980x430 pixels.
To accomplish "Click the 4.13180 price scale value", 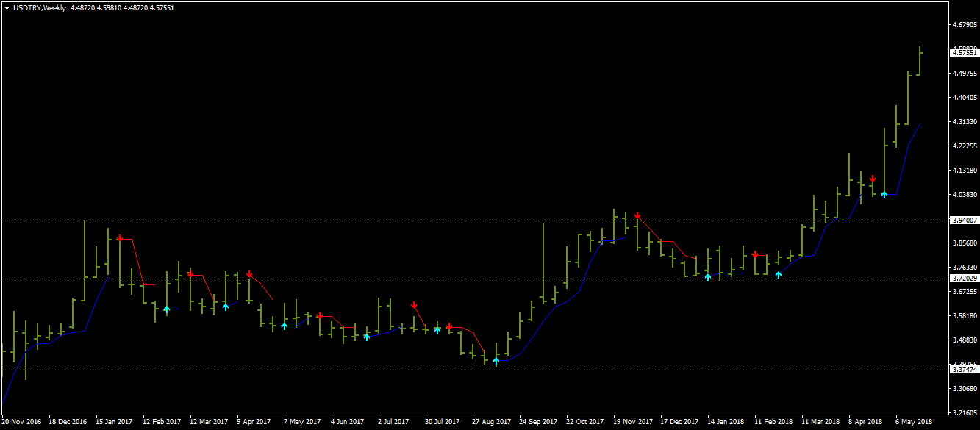I will (x=965, y=171).
